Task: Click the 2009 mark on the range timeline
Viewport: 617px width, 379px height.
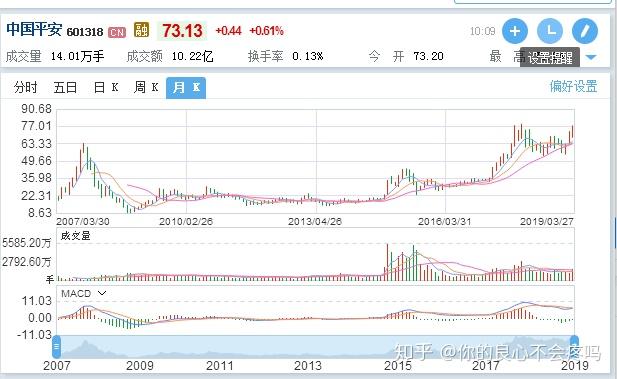Action: tap(140, 366)
